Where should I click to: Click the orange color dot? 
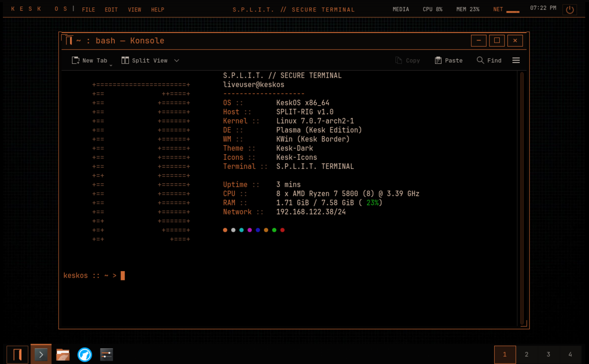225,230
